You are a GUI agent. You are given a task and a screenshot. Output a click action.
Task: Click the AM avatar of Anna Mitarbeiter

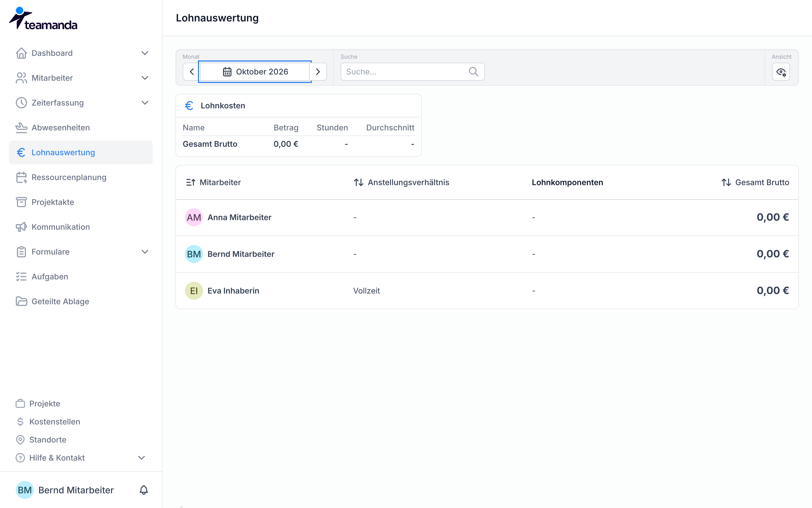194,217
